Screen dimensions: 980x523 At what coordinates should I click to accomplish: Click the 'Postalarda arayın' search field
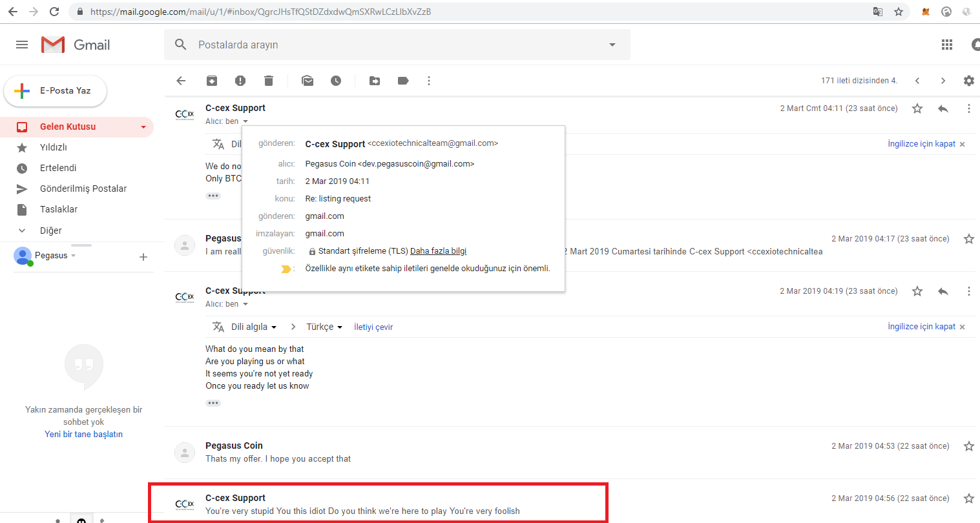pos(397,45)
